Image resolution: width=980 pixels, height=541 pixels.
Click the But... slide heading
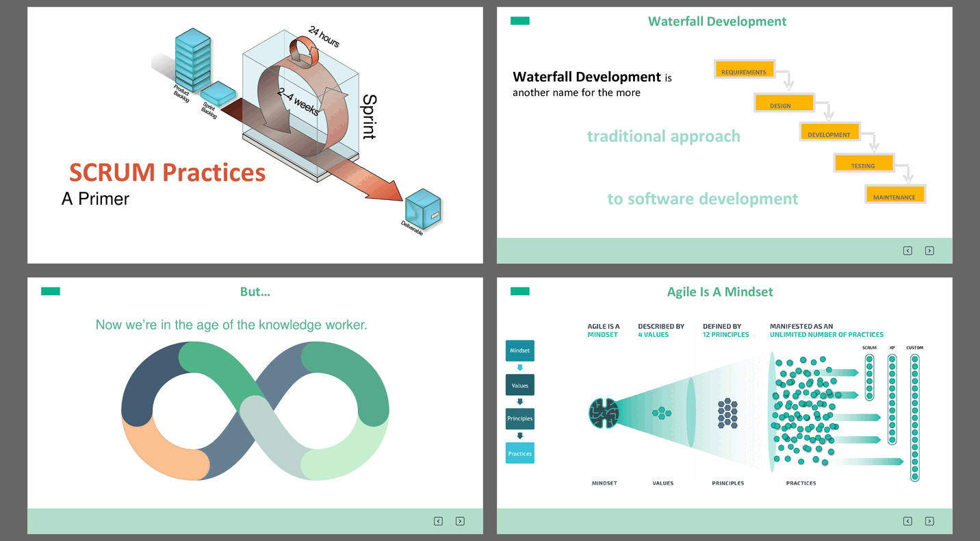(255, 292)
